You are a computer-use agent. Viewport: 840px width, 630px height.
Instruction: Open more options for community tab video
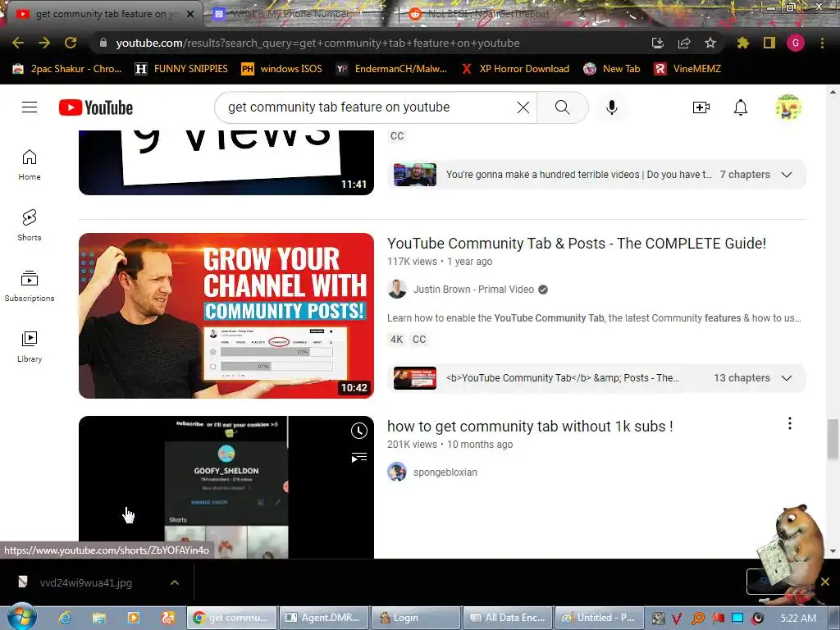[790, 424]
